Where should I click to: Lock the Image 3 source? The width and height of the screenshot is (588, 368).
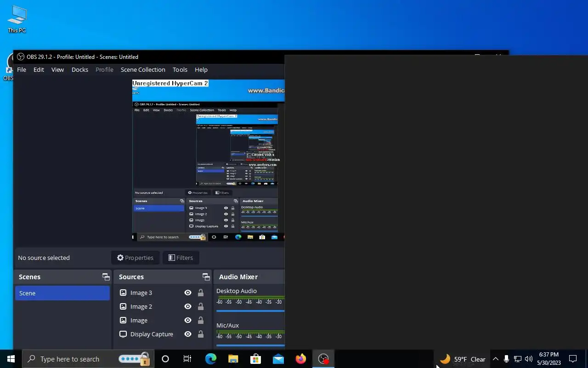click(x=201, y=293)
